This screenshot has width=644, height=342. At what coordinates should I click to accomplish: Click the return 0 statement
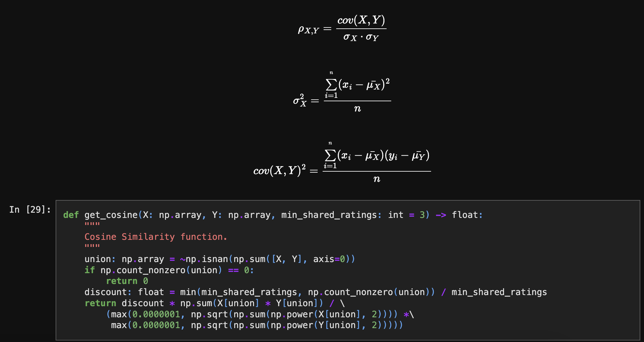coord(127,281)
